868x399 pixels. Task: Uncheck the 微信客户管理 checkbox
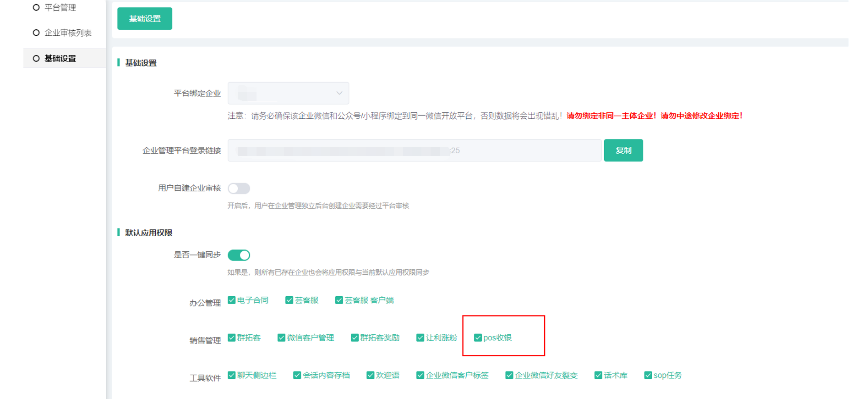(x=281, y=338)
